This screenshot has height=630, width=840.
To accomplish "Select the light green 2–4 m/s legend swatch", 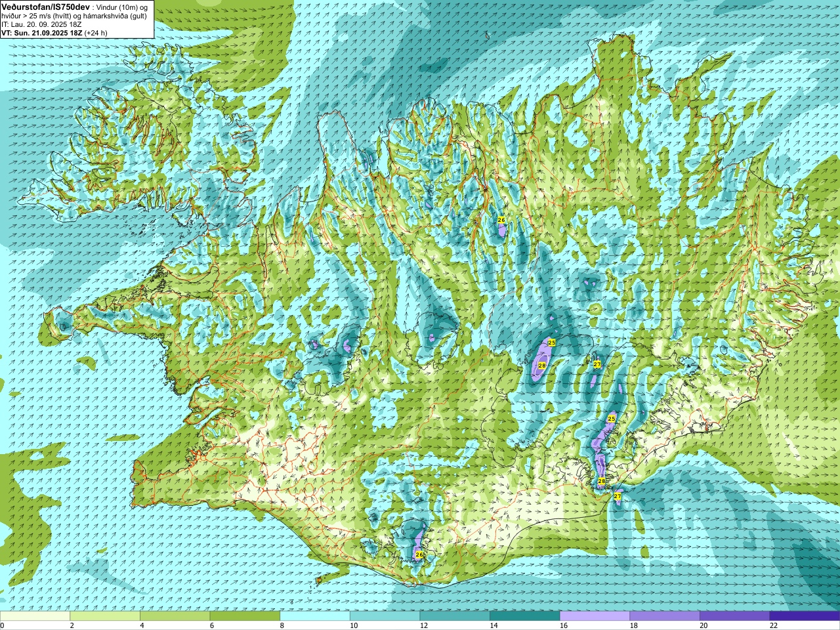I will click(105, 616).
